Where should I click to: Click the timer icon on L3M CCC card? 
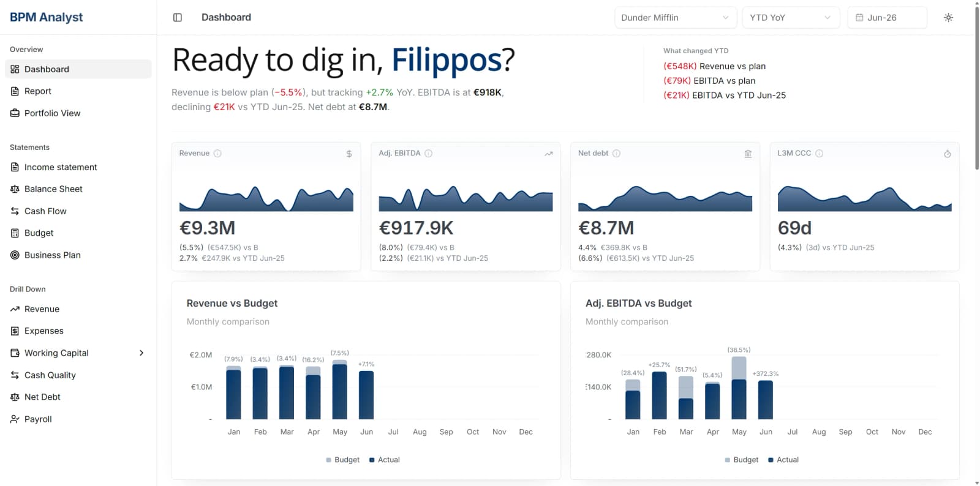click(948, 154)
